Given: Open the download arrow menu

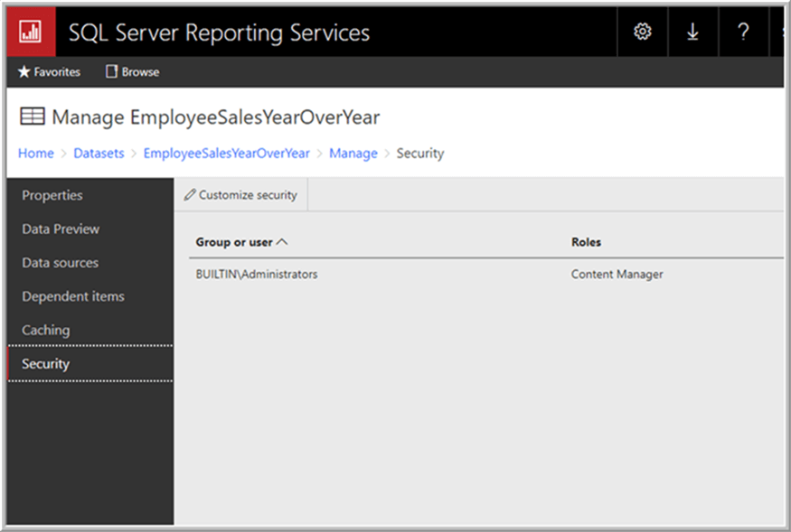Looking at the screenshot, I should pos(692,32).
